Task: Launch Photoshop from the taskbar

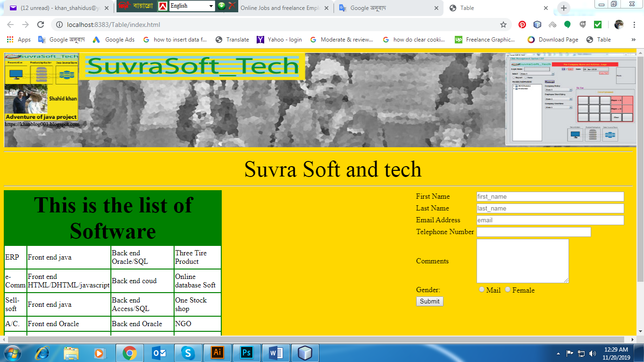Action: [247, 353]
